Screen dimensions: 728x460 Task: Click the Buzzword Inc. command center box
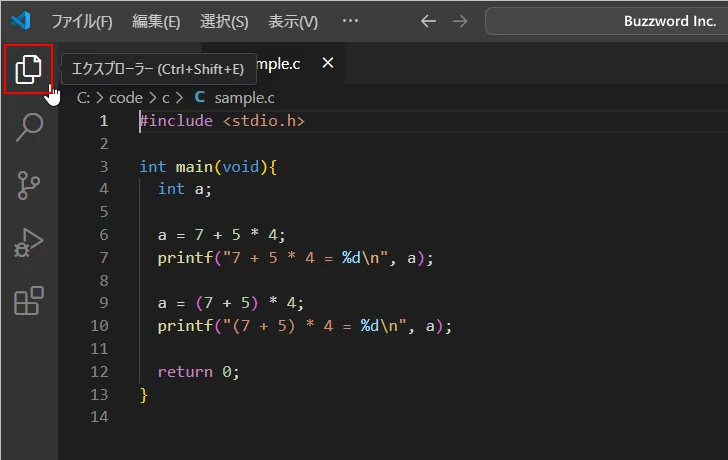click(606, 21)
